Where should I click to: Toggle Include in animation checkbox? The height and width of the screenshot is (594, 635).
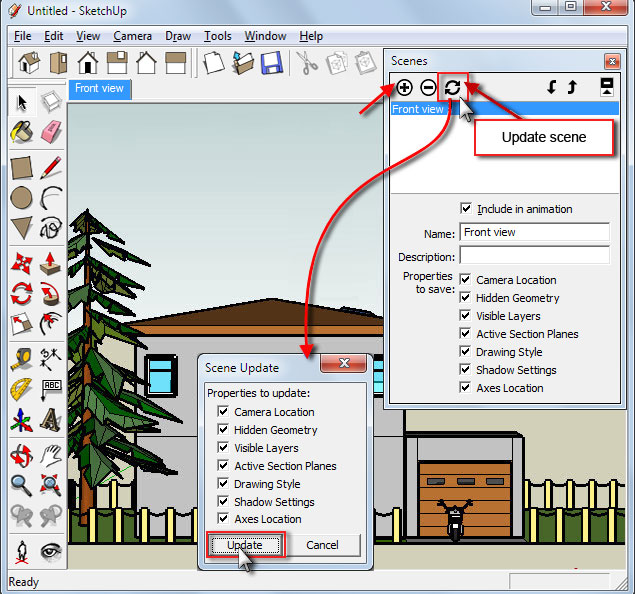[466, 209]
